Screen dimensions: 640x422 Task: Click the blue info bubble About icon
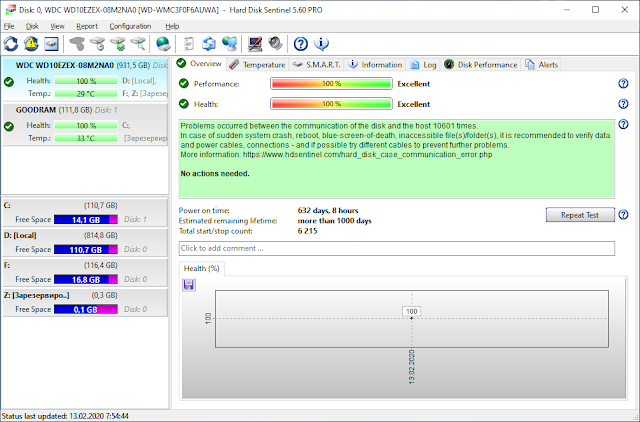coord(321,44)
